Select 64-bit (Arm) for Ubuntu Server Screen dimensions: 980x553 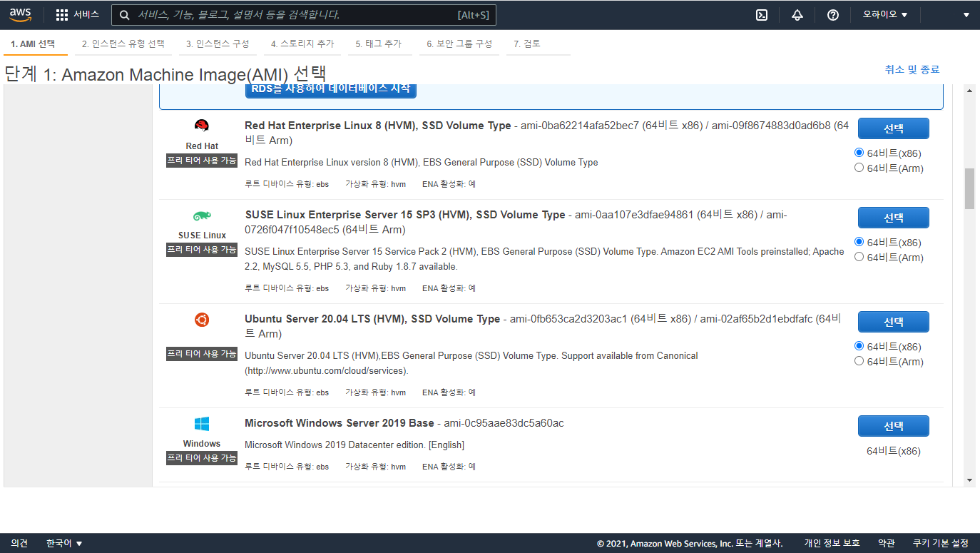pyautogui.click(x=859, y=361)
